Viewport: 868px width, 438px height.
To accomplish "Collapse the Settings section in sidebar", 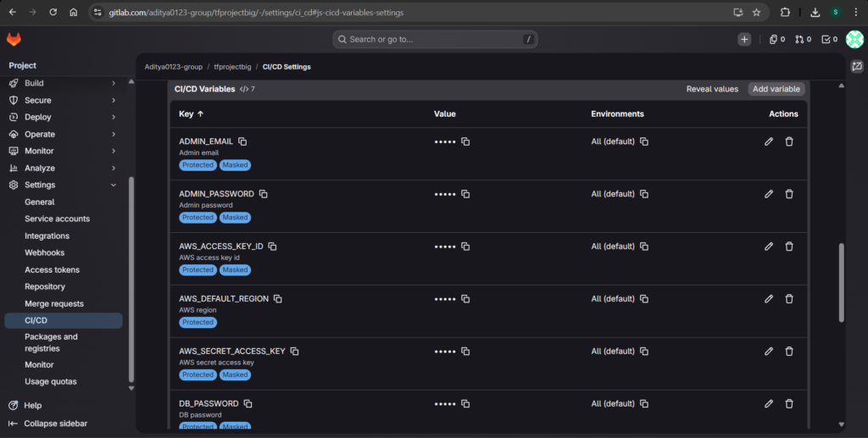I will click(114, 185).
